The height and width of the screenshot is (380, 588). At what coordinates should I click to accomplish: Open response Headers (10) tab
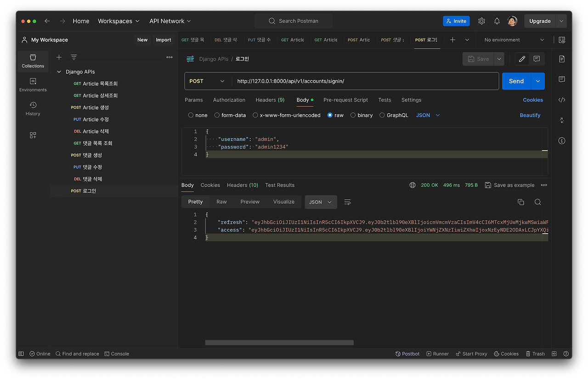[x=243, y=185]
